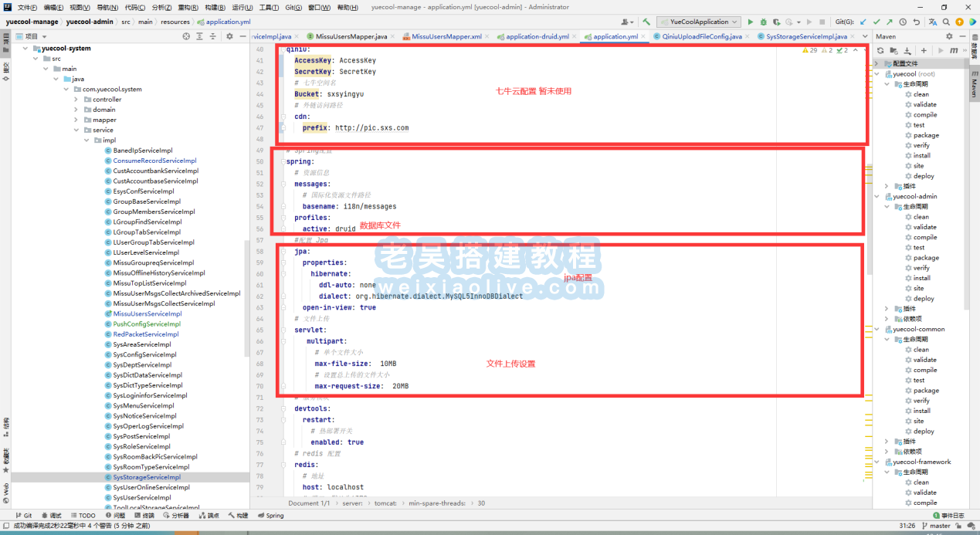Click Git update project arrow icon

click(x=863, y=22)
